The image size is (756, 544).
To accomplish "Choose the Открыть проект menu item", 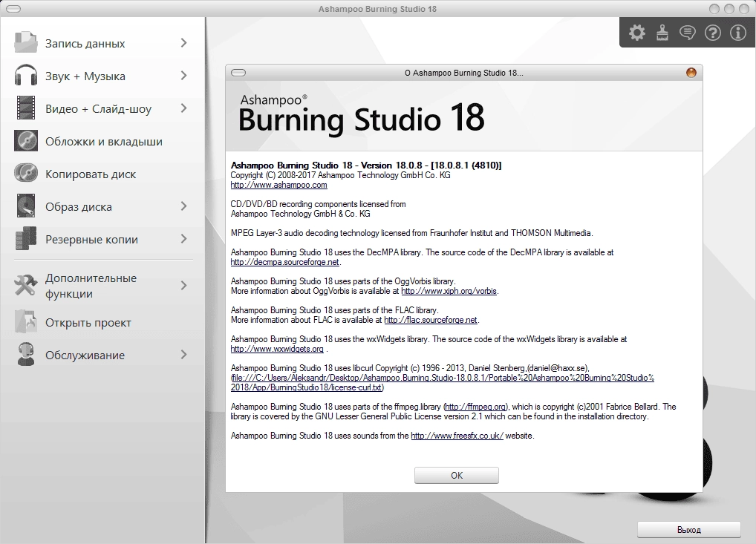I will (x=102, y=322).
